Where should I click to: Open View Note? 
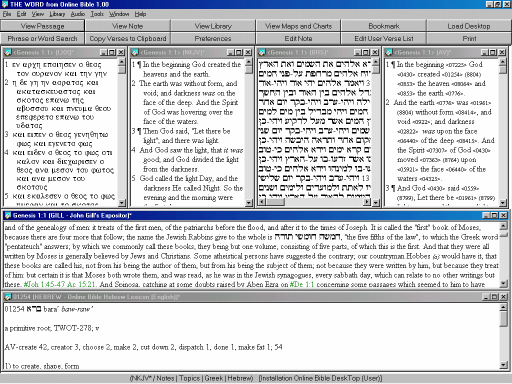(128, 26)
